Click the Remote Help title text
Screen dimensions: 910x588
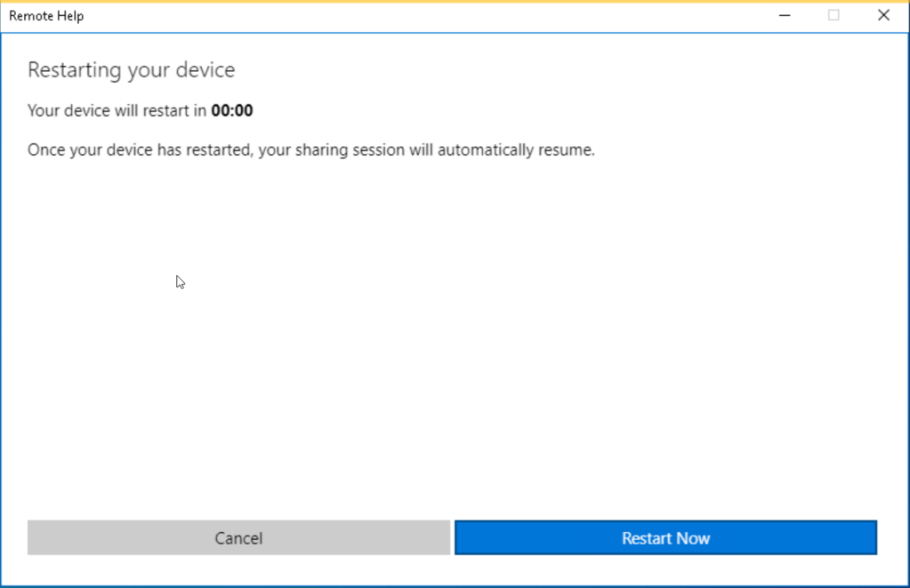(46, 16)
